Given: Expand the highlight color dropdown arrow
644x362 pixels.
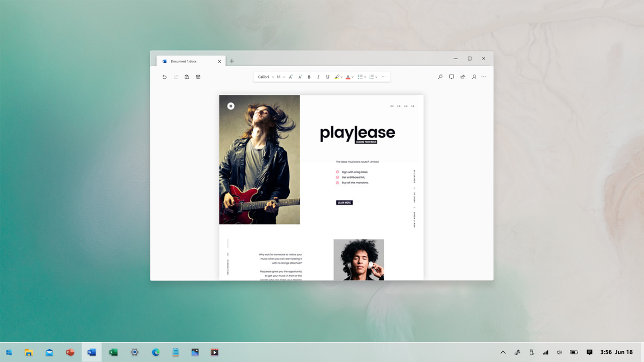Looking at the screenshot, I should tap(342, 77).
